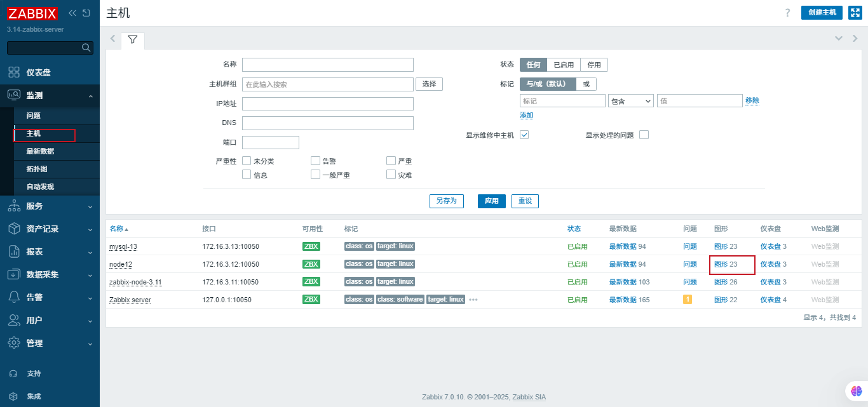The width and height of the screenshot is (868, 407).
Task: Click the 移除 tag link
Action: click(752, 100)
